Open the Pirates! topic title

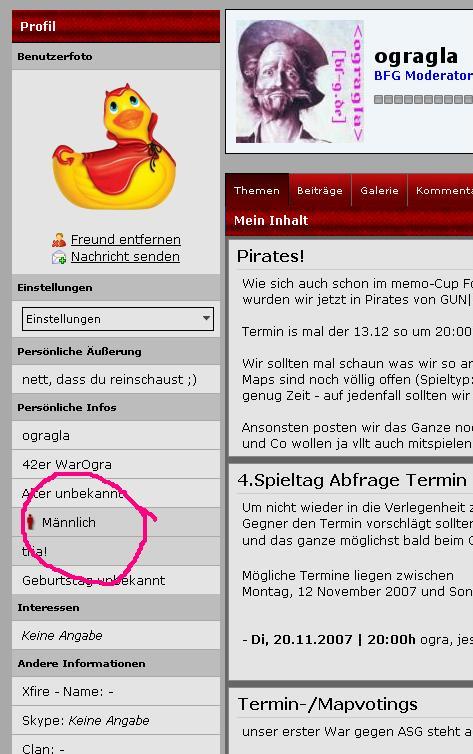tap(271, 256)
